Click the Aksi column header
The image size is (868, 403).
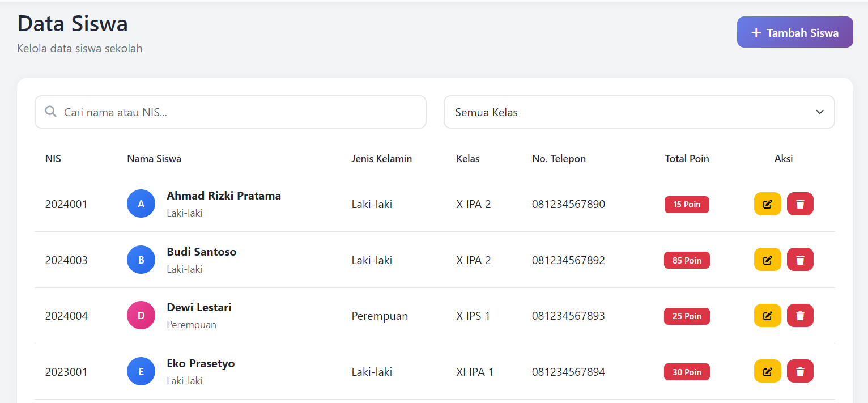(x=784, y=159)
